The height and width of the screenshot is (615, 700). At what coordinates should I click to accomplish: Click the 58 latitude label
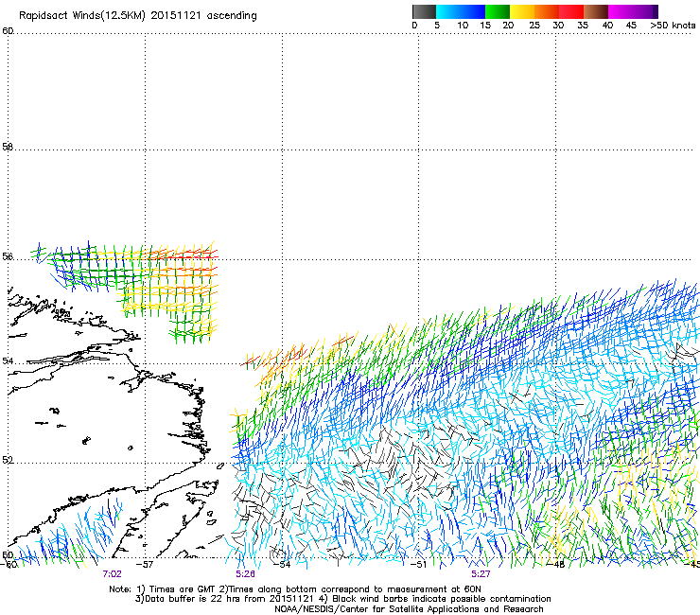[8, 147]
